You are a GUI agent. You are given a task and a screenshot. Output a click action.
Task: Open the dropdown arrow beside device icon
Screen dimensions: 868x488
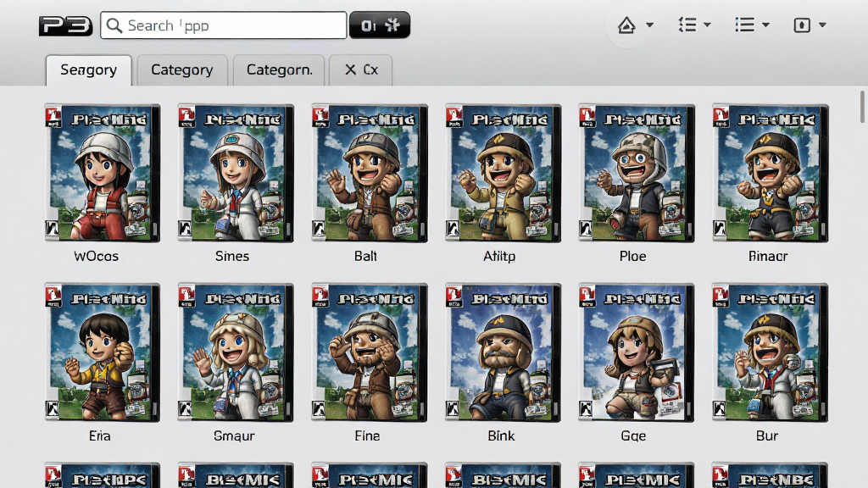click(822, 25)
